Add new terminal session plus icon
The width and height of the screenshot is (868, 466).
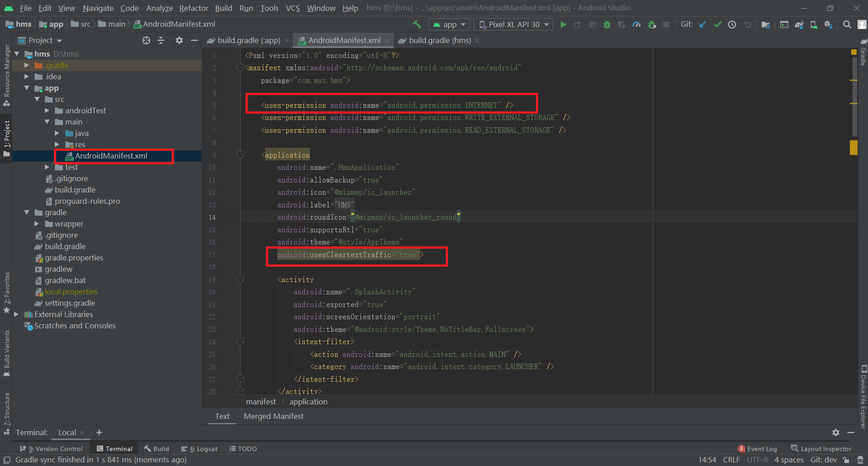[99, 432]
